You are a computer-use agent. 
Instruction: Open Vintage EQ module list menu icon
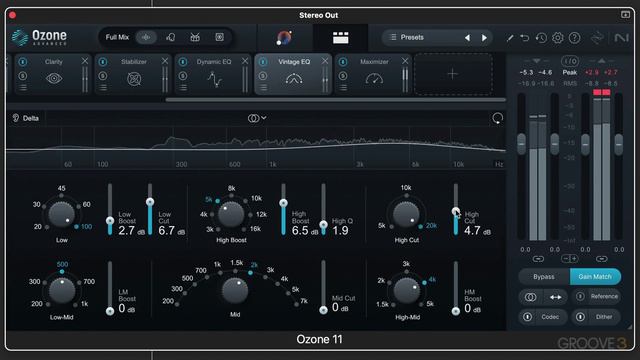click(263, 87)
